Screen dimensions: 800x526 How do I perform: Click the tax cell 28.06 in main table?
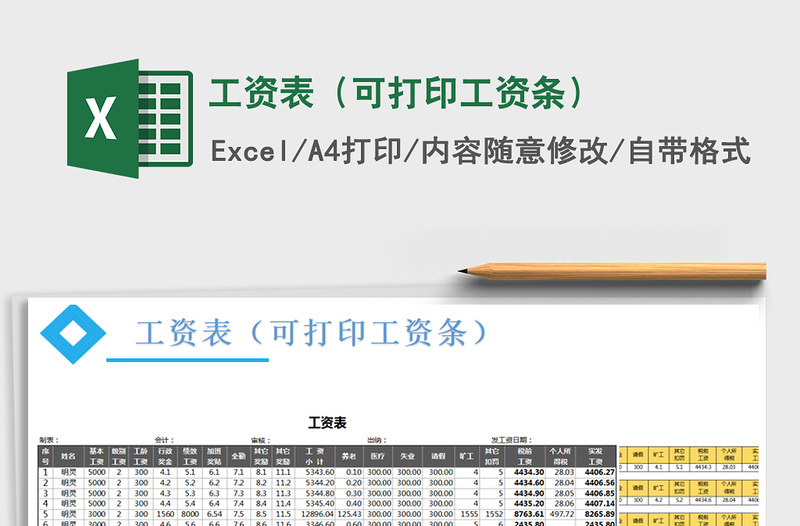tap(560, 504)
